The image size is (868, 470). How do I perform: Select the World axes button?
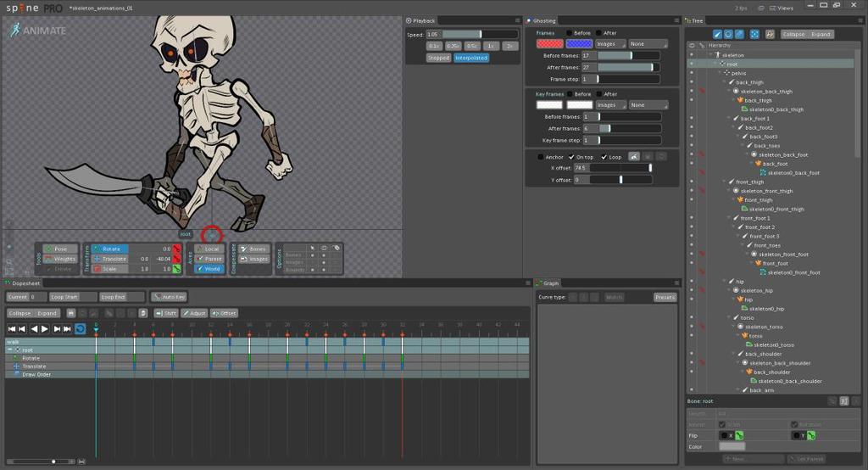coord(210,269)
